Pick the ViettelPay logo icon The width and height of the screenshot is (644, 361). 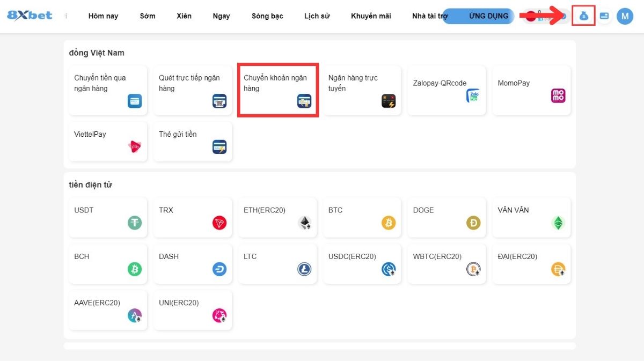135,146
